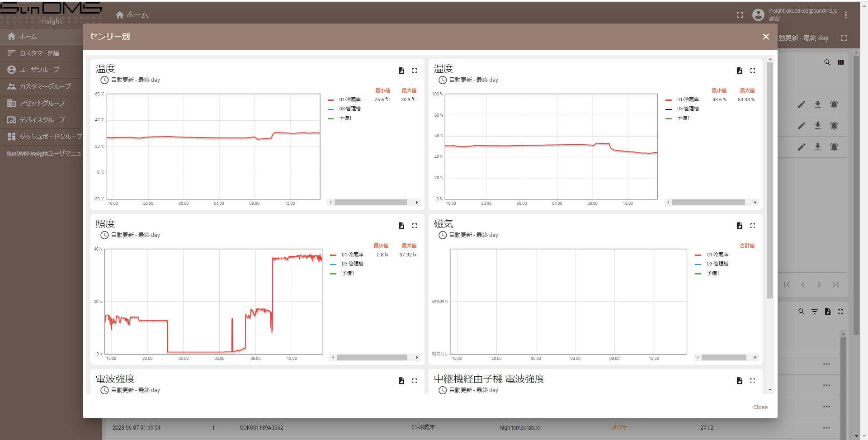The width and height of the screenshot is (868, 440).
Task: Click the 照度 legend horizontal scrollbar
Action: pyautogui.click(x=372, y=358)
